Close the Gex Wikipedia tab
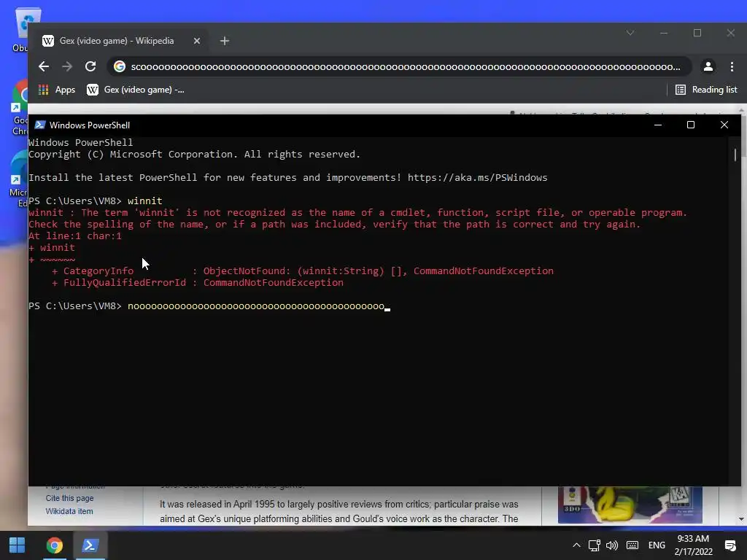 (x=197, y=41)
